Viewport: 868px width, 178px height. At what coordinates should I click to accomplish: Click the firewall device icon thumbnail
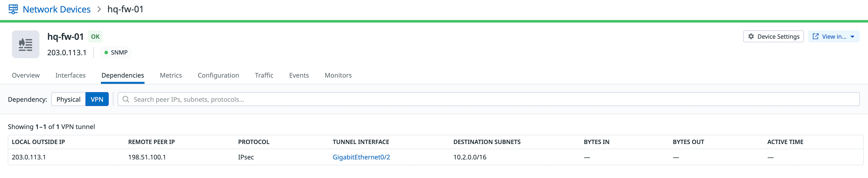26,44
